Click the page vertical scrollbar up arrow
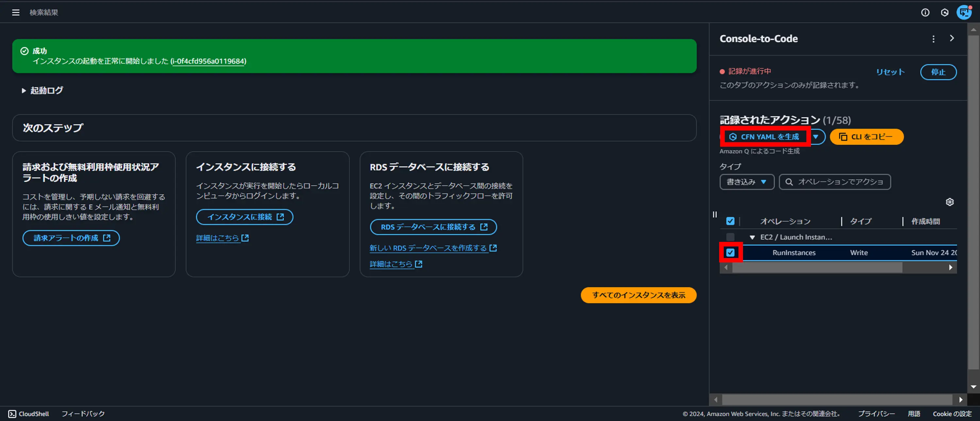 tap(973, 30)
